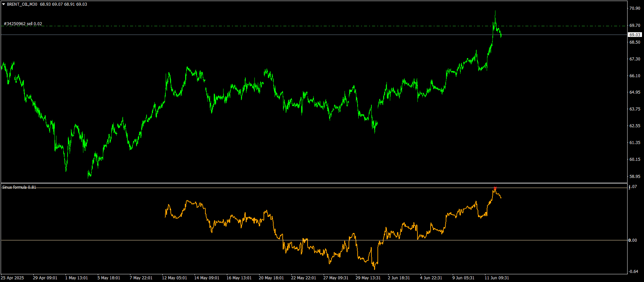Click the 63.75 price axis label
Image resolution: width=644 pixels, height=282 pixels.
point(635,109)
